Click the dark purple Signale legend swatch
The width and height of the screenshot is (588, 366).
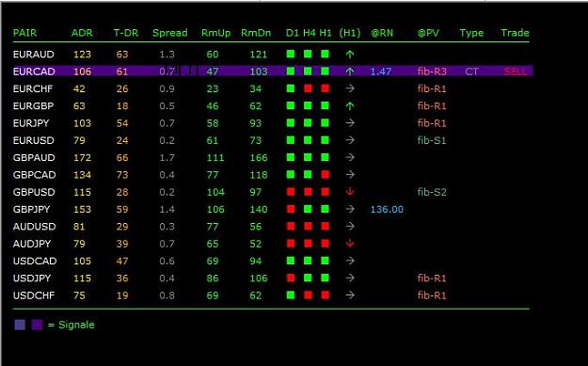[x=37, y=325]
